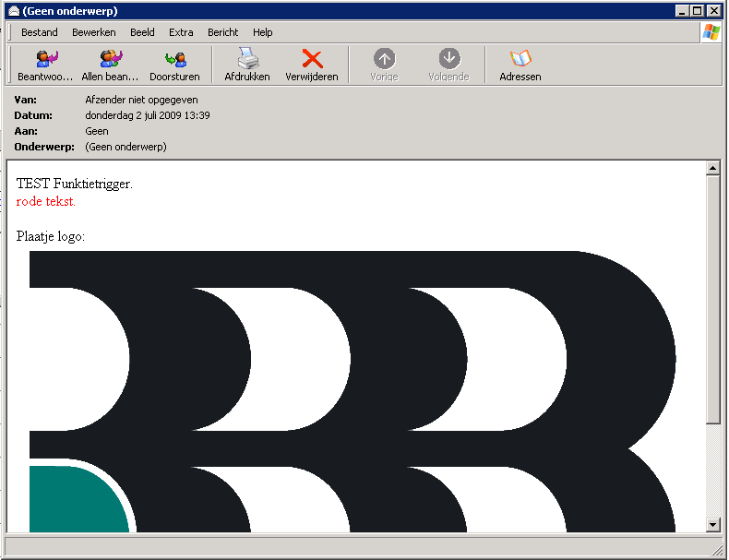Open the Bericht menu
The width and height of the screenshot is (729, 560).
coord(222,32)
